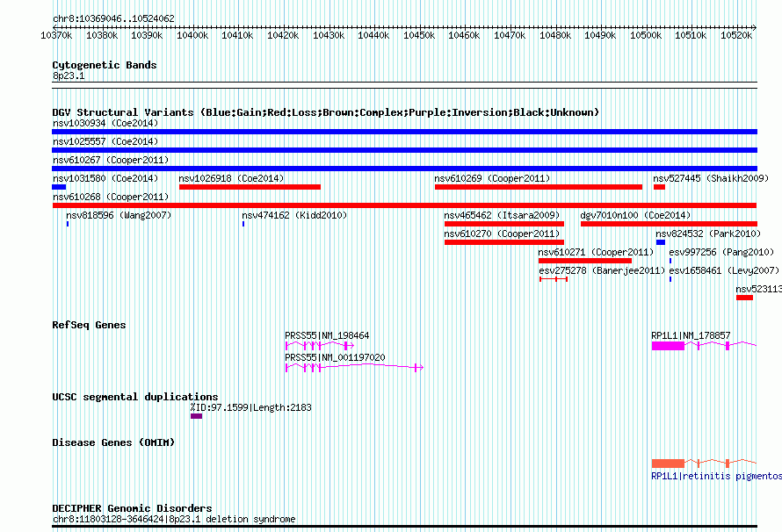Select the esv275278 (Banerjee2011) red feature
The width and height of the screenshot is (782, 532).
pos(553,279)
